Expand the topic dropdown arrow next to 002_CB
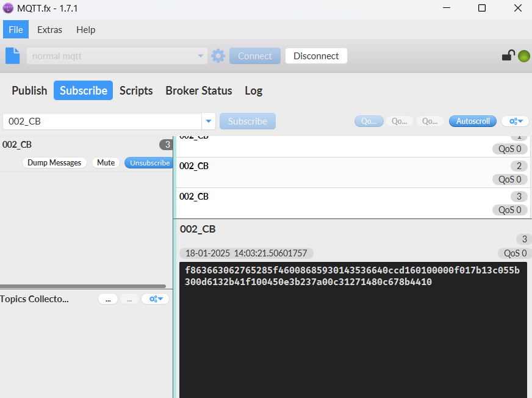532x398 pixels. tap(209, 121)
